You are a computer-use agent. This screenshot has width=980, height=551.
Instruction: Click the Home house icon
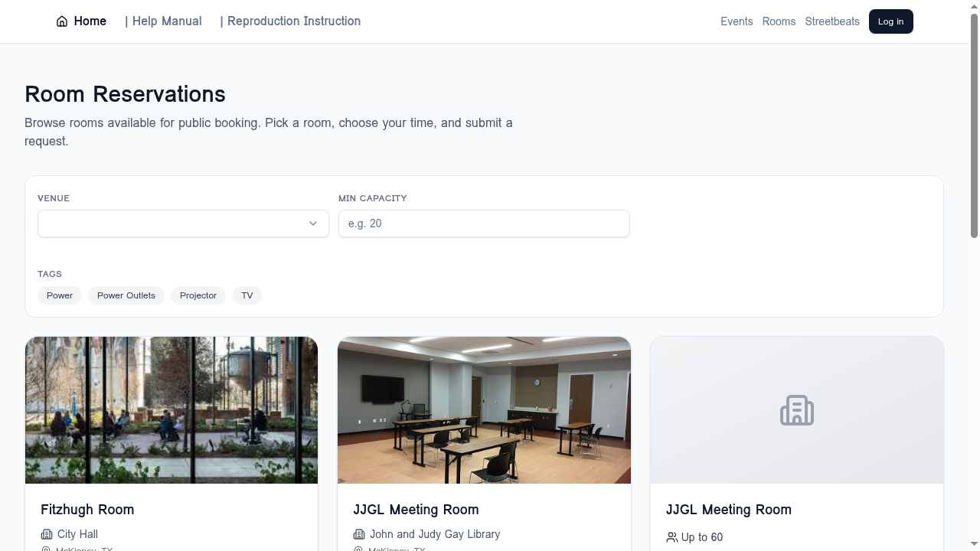click(x=62, y=21)
